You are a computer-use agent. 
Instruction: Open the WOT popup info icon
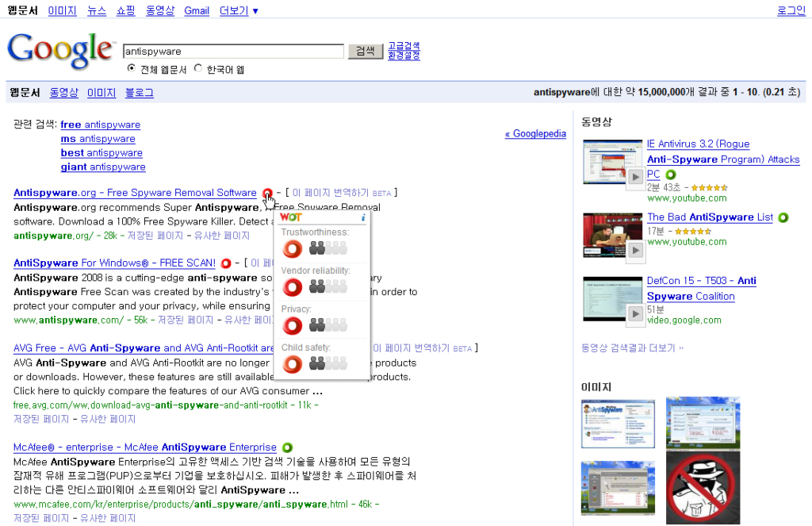click(x=363, y=217)
